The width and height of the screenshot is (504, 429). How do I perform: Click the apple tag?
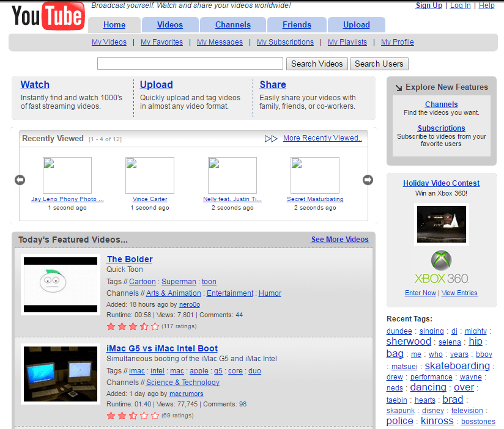[x=199, y=371]
